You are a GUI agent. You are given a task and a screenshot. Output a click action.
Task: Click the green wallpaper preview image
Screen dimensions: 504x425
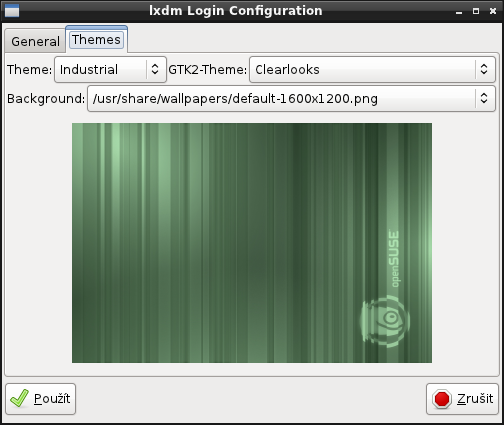point(252,243)
